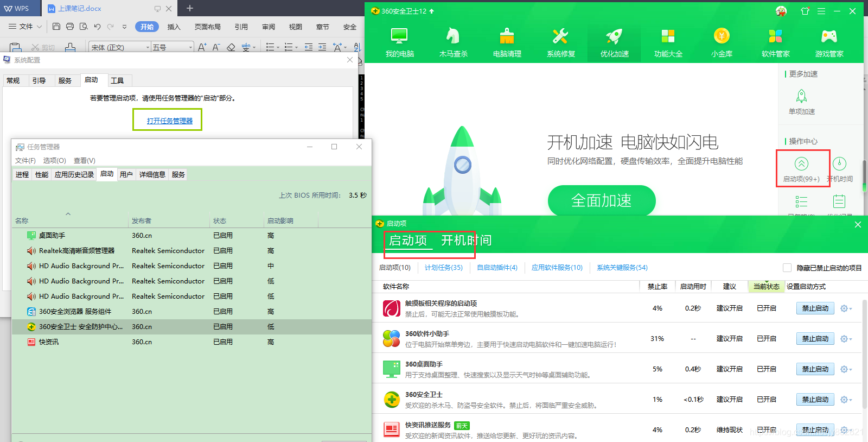Increase indent in WPS toolbar
The image size is (868, 442).
click(322, 47)
